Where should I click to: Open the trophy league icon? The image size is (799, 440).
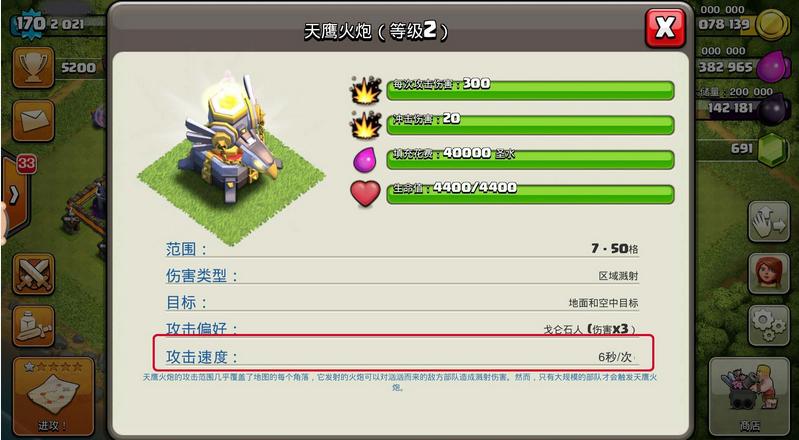click(33, 67)
